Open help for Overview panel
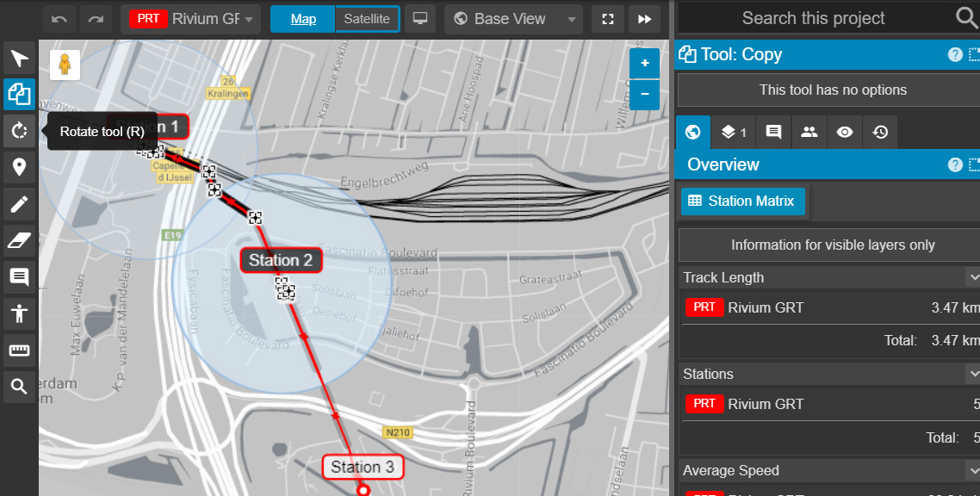980x496 pixels. click(955, 165)
